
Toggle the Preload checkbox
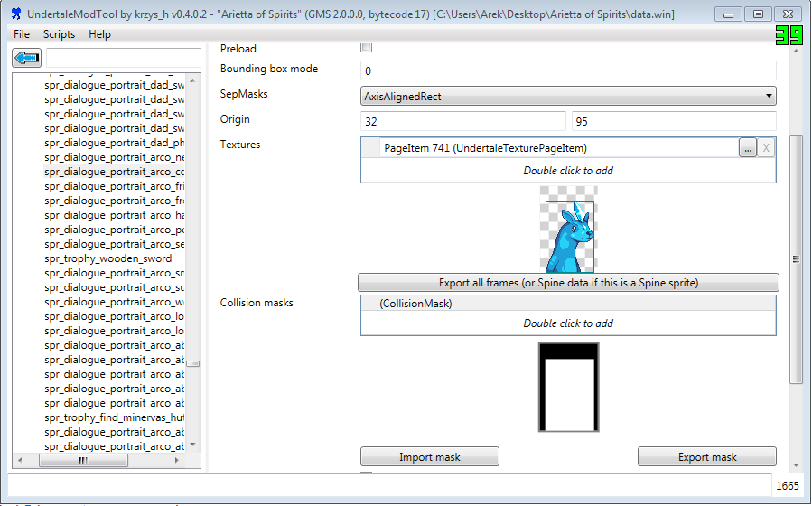(366, 49)
